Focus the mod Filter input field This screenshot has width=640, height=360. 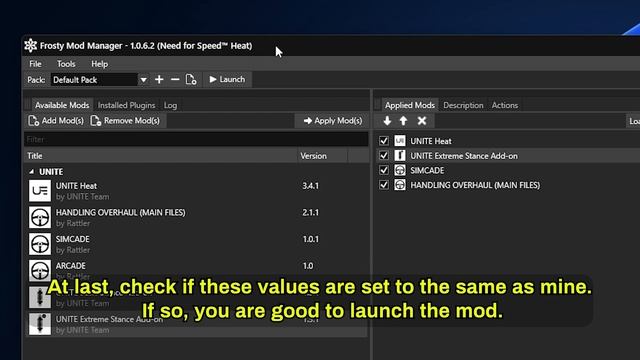coord(196,139)
